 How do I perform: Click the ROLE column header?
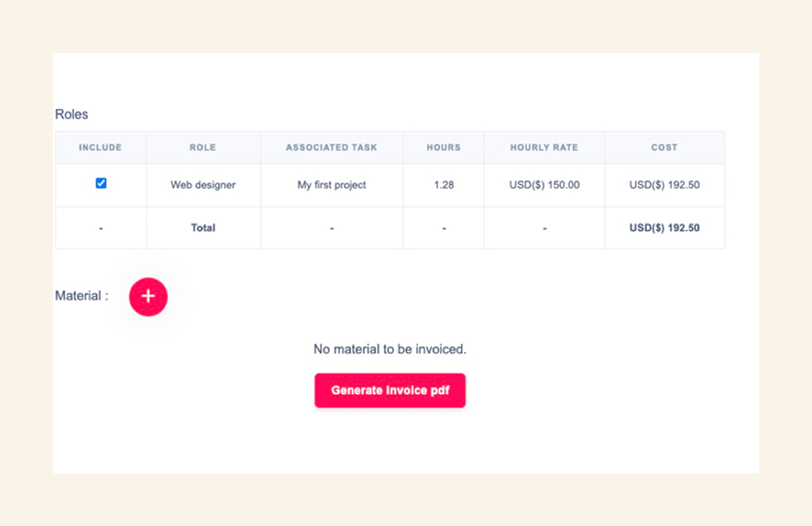[x=202, y=147]
